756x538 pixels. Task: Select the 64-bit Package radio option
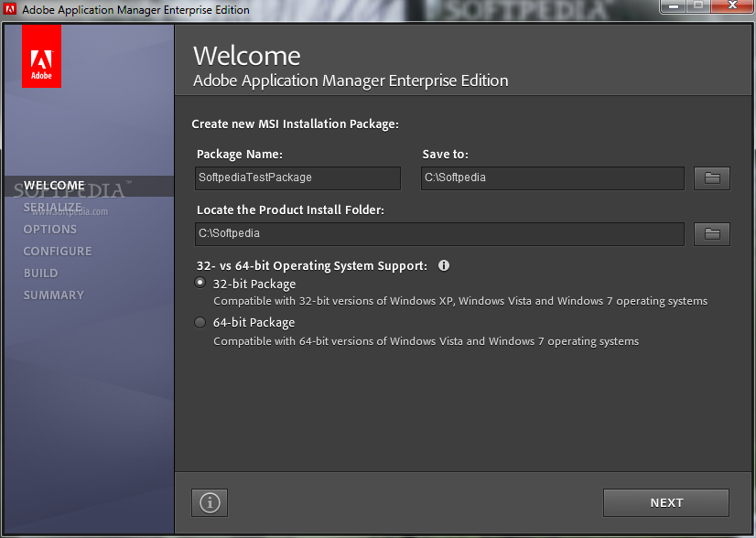coord(200,322)
